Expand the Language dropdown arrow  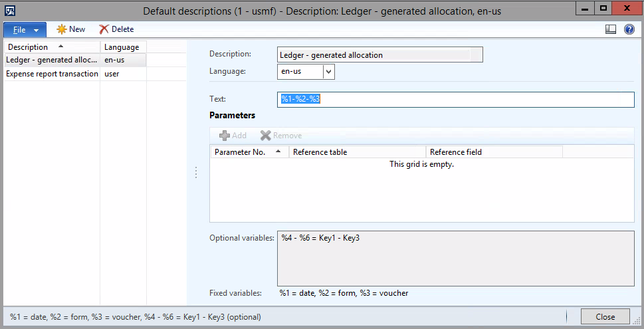coord(328,71)
